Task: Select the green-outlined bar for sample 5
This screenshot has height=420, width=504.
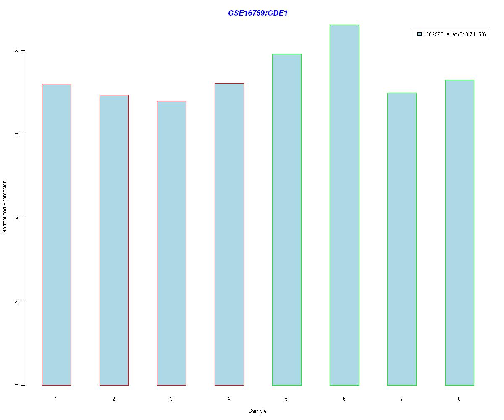Action: point(287,220)
